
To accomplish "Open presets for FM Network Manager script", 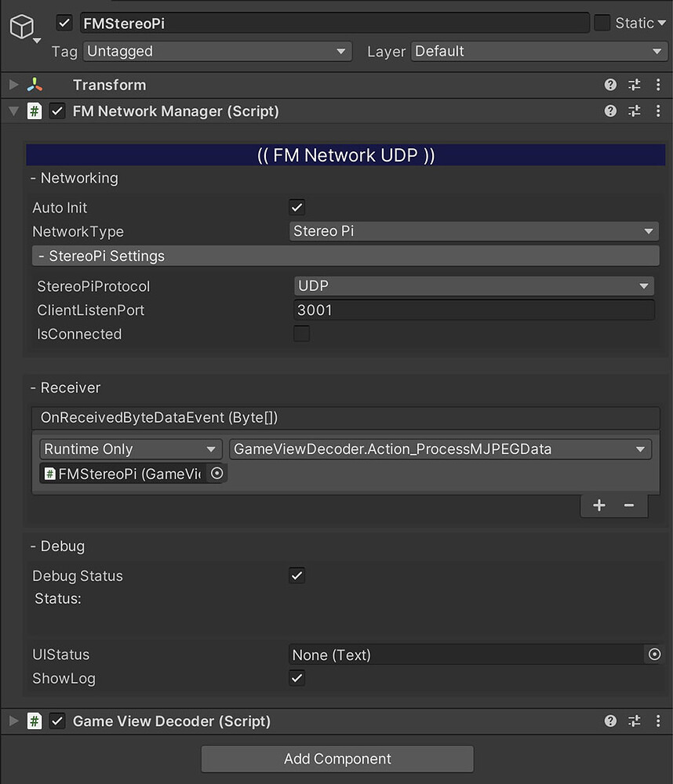I will pos(634,111).
